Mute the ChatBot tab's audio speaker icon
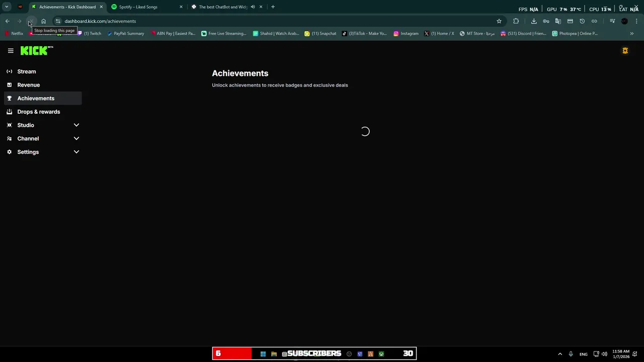Viewport: 644px width, 362px height. (x=253, y=7)
